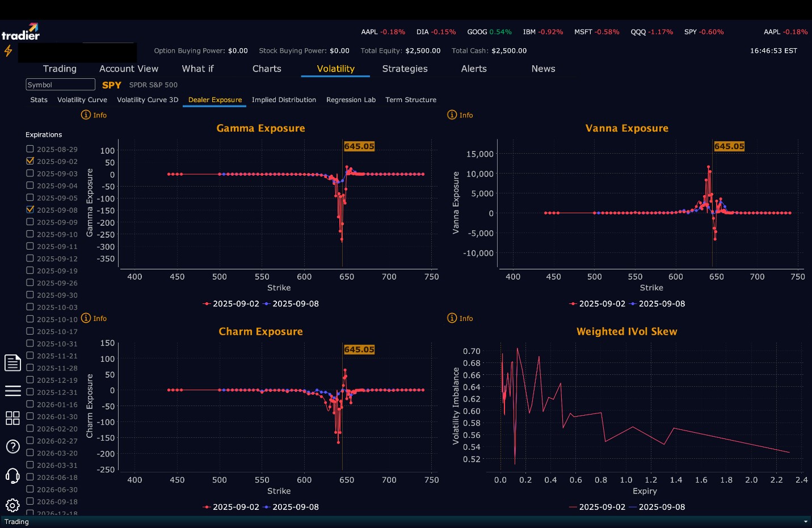Click the lightning bolt icon under the logo
Viewport: 812px width, 528px height.
coord(8,51)
